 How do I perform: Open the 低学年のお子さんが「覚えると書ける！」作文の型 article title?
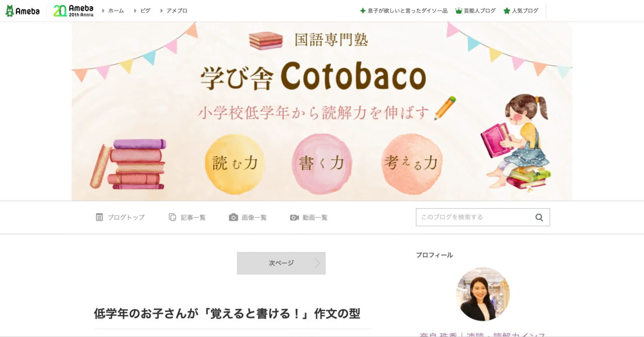coord(227,313)
